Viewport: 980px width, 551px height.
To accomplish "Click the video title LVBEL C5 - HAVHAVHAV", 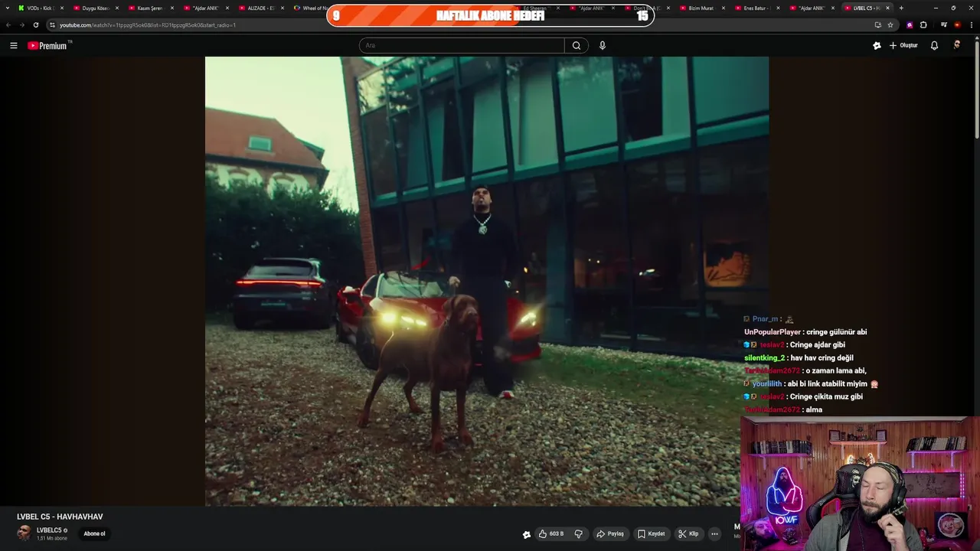I will 60,517.
